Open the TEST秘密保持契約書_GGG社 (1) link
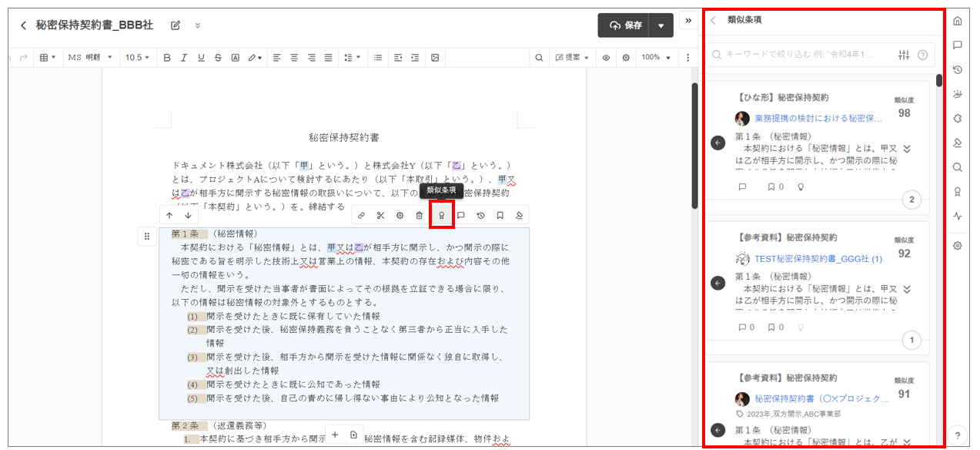The width and height of the screenshot is (980, 450). [818, 259]
